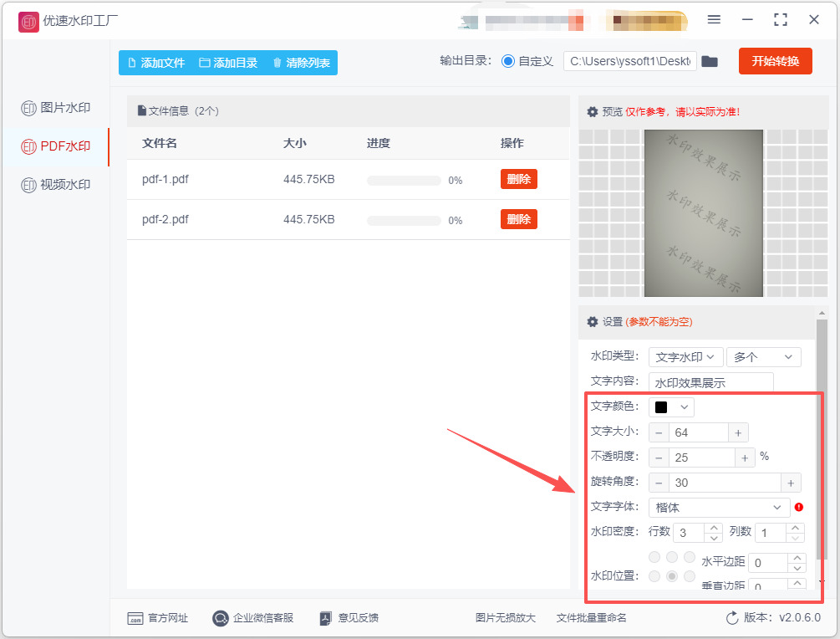Click 添加文件 to add files
Image resolution: width=840 pixels, height=639 pixels.
click(156, 63)
